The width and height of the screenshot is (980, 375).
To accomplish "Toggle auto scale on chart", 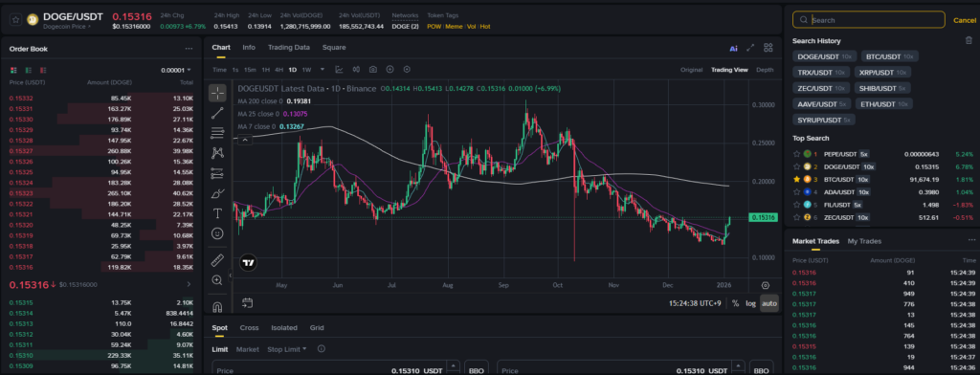I will pos(769,303).
